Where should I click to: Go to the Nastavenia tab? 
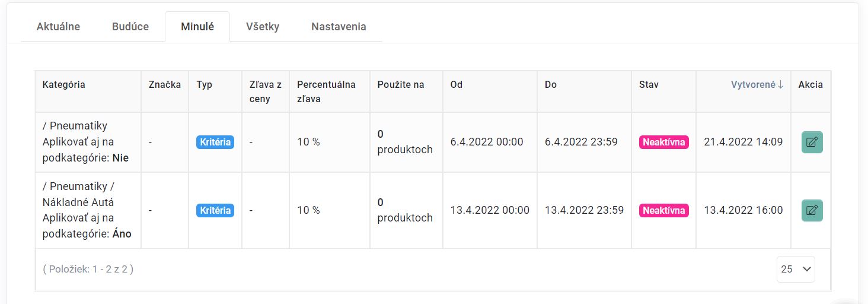click(339, 27)
